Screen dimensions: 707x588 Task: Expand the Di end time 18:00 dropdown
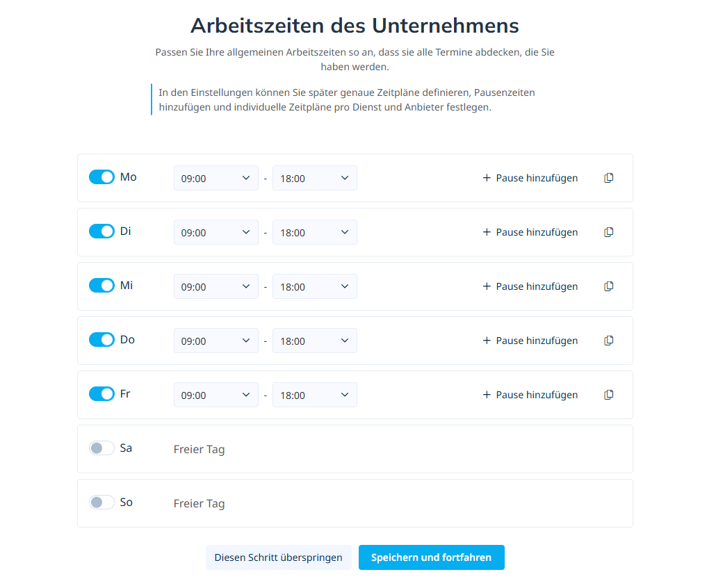tap(314, 232)
